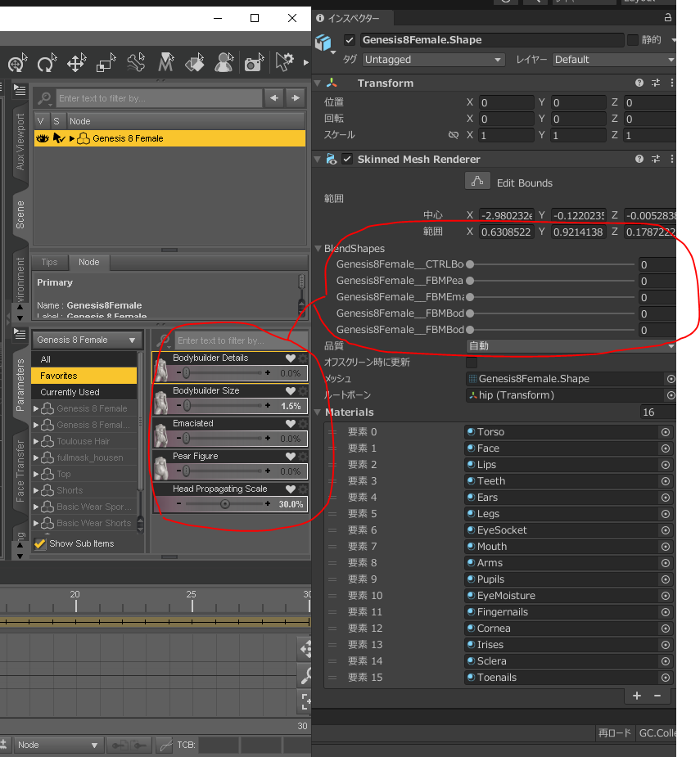This screenshot has width=700, height=757.
Task: Expand the fullmask_housen tree item
Action: click(x=36, y=457)
